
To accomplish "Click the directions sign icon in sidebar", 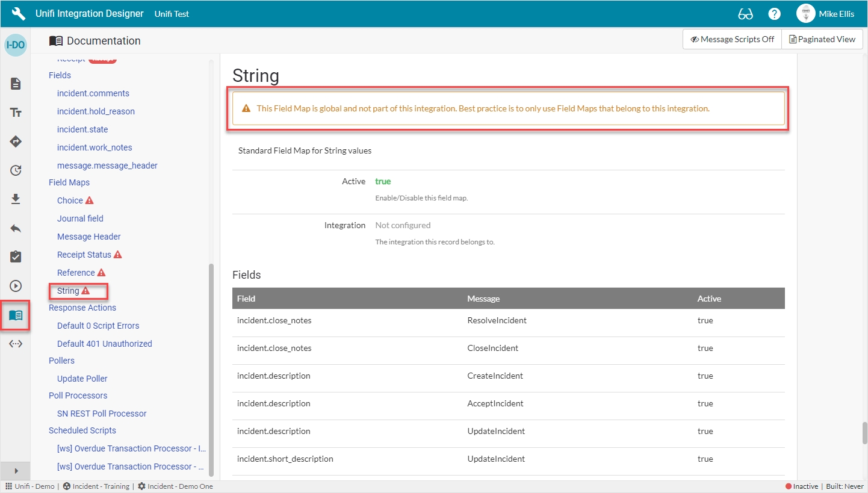I will pos(16,141).
